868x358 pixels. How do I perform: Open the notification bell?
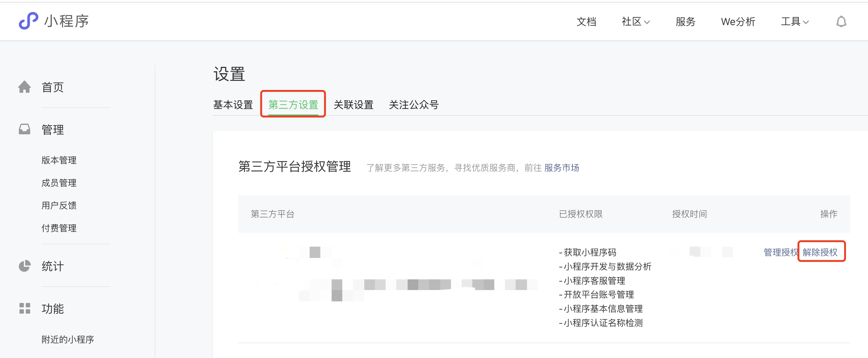coord(841,22)
